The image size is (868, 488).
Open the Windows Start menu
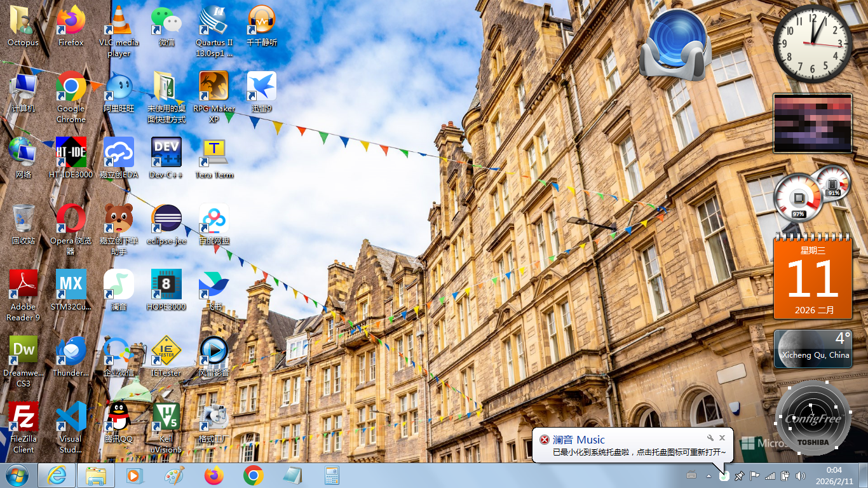17,475
